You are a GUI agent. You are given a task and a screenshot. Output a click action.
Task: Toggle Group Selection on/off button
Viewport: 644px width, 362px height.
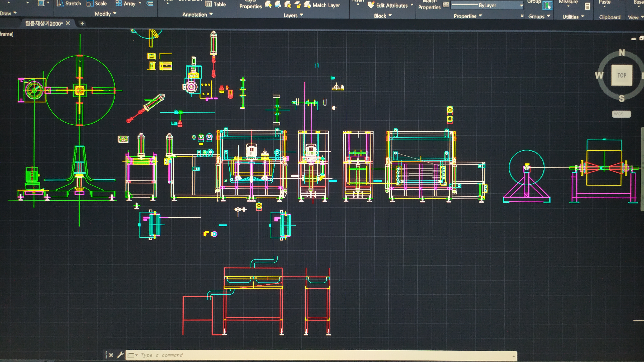(547, 5)
